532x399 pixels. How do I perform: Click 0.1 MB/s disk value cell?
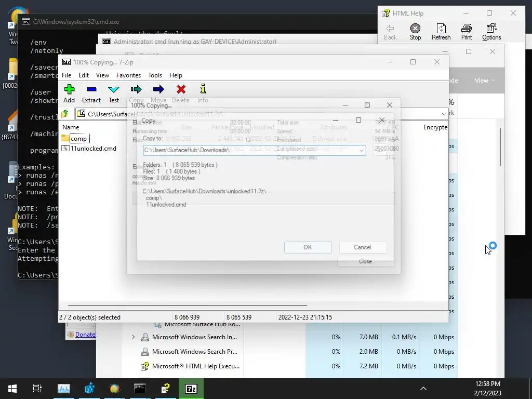click(x=404, y=337)
